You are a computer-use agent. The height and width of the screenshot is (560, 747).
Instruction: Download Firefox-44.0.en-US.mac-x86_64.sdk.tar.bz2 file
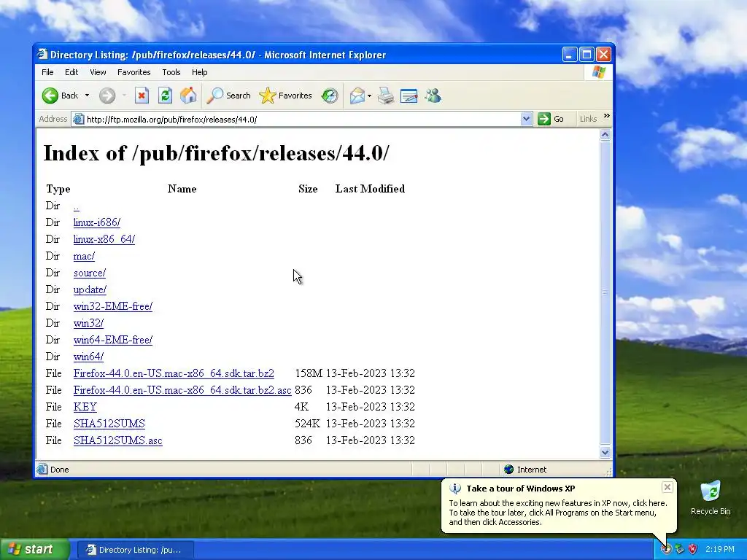click(x=174, y=373)
